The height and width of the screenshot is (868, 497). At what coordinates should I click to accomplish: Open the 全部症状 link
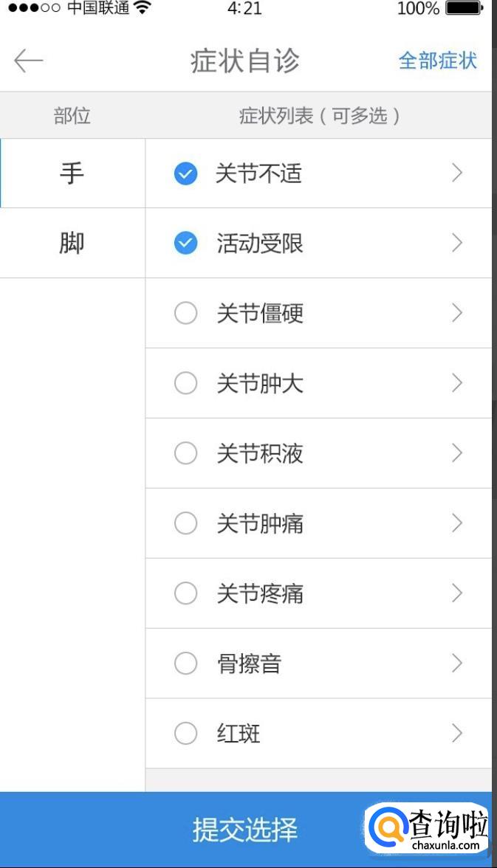437,61
